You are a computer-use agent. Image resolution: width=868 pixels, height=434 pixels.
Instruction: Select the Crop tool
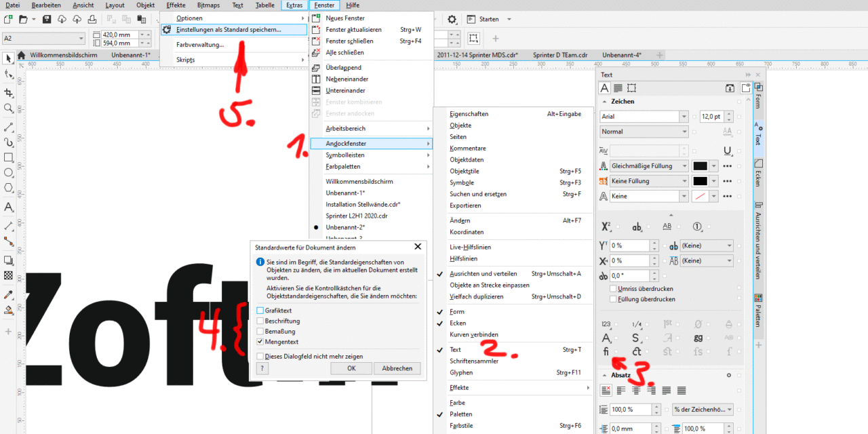8,92
